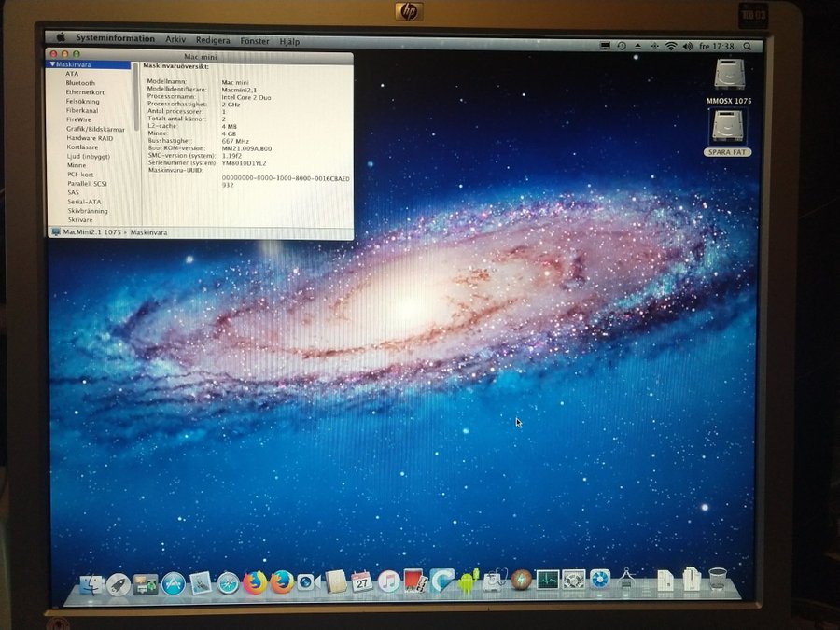Select Skivbränning in the sidebar
This screenshot has height=630, width=840.
point(88,211)
